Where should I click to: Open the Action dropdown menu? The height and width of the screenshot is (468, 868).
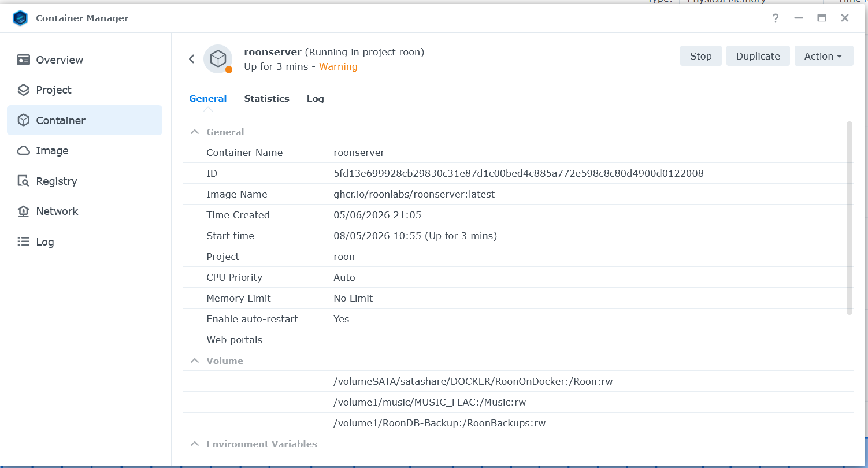coord(824,56)
